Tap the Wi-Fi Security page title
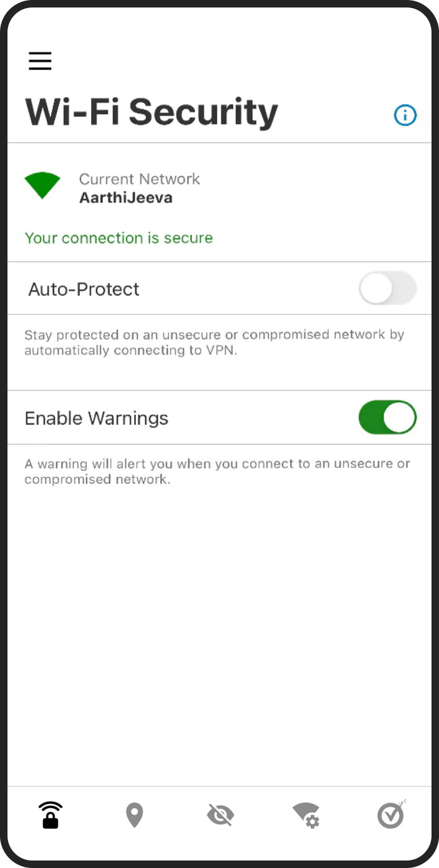This screenshot has width=439, height=868. coord(152,112)
